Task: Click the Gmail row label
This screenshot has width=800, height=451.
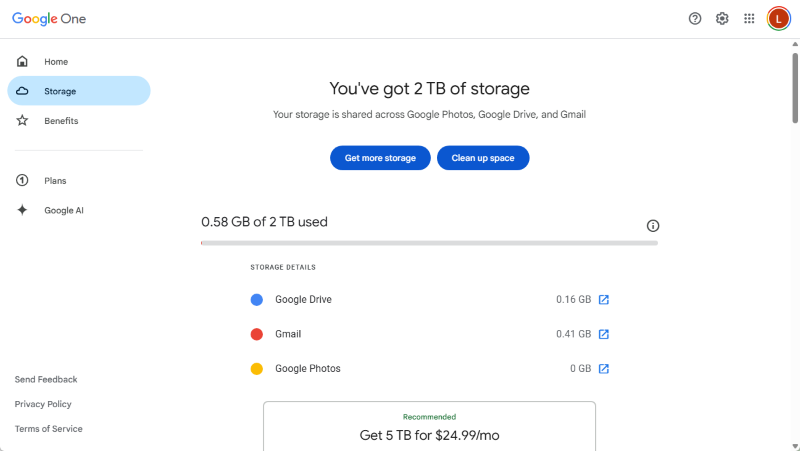Action: pos(288,334)
